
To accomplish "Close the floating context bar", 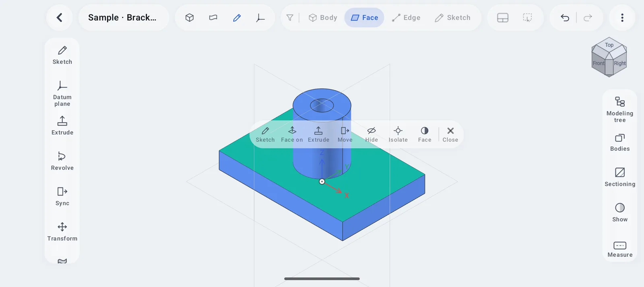I will pyautogui.click(x=450, y=134).
